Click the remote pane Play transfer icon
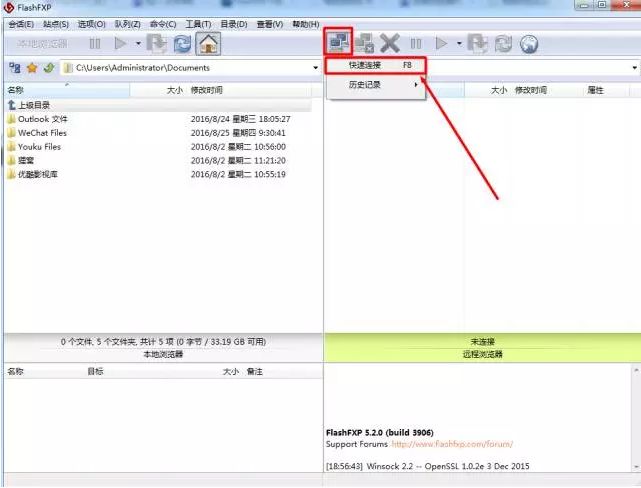Viewport: 641px width, 488px height. (x=441, y=43)
